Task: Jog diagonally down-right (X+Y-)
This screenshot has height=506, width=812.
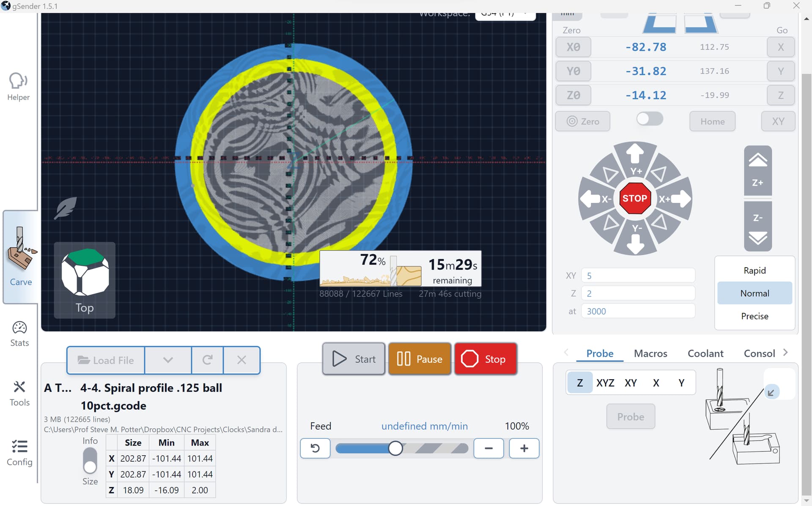Action: [x=659, y=222]
